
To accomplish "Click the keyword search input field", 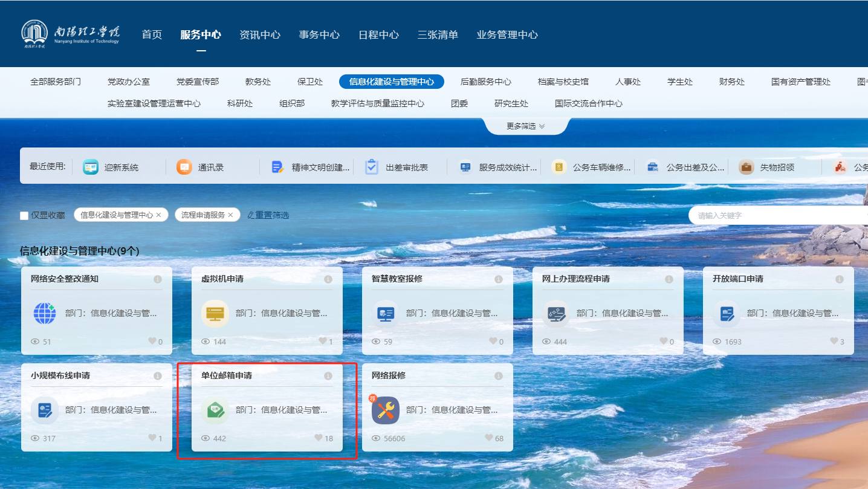I will coord(777,215).
